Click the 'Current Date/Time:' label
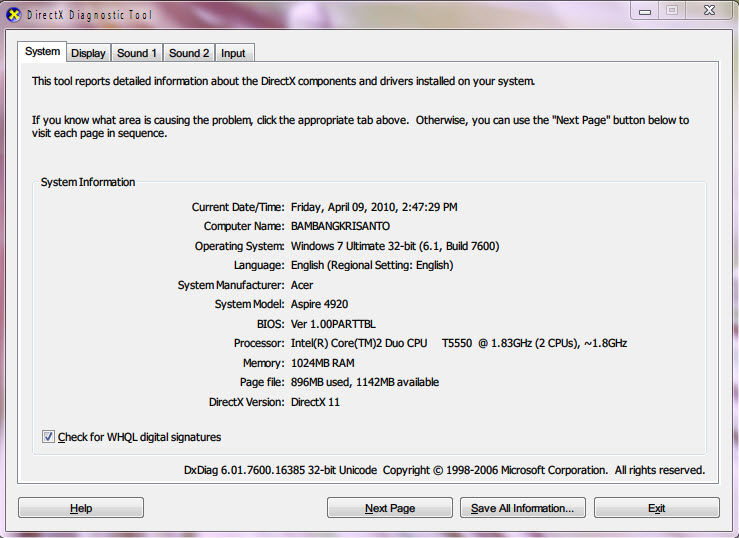739x538 pixels. (238, 207)
